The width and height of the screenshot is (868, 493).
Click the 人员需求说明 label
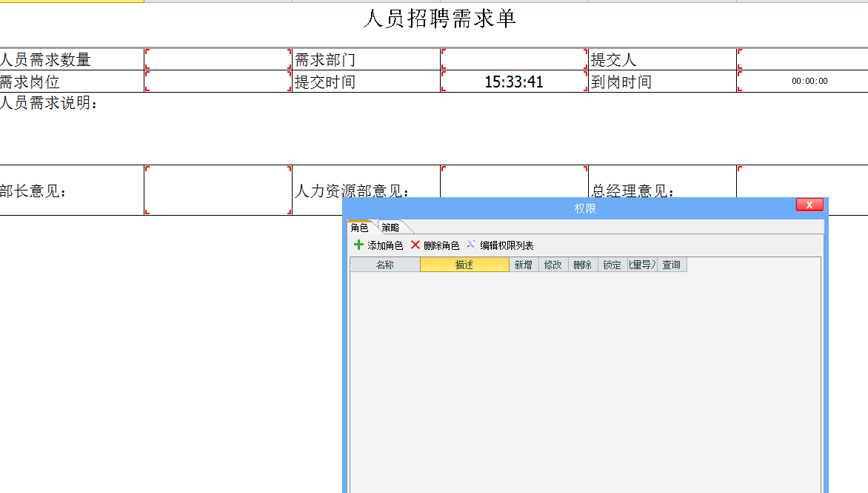[49, 102]
